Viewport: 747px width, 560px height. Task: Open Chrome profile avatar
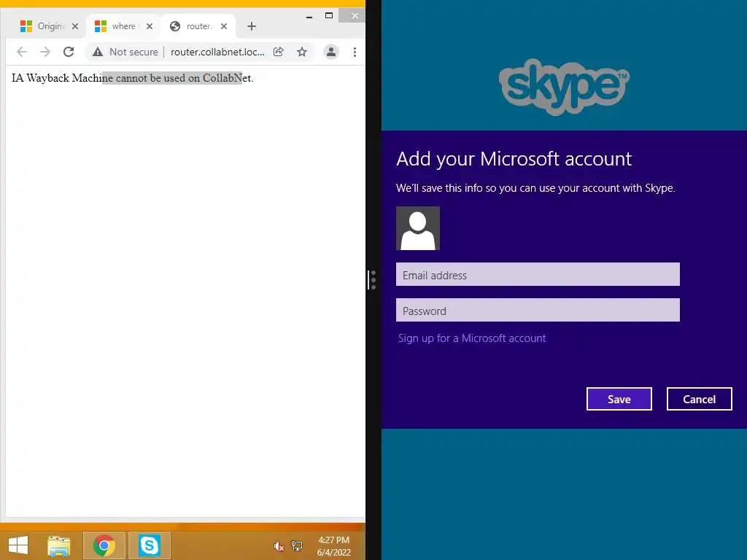point(331,52)
